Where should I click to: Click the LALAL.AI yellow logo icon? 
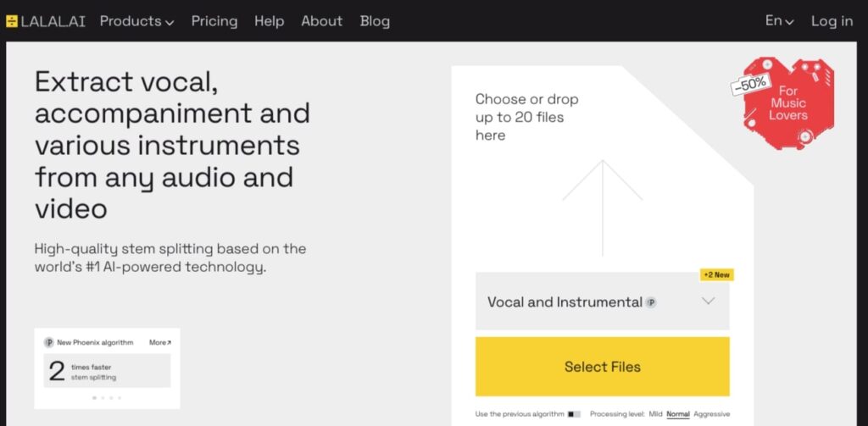12,21
